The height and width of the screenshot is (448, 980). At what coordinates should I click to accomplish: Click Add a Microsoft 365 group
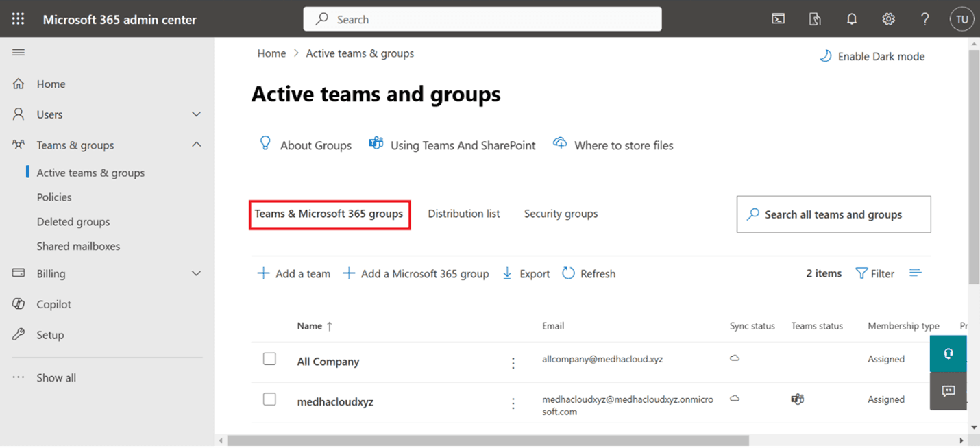(417, 273)
